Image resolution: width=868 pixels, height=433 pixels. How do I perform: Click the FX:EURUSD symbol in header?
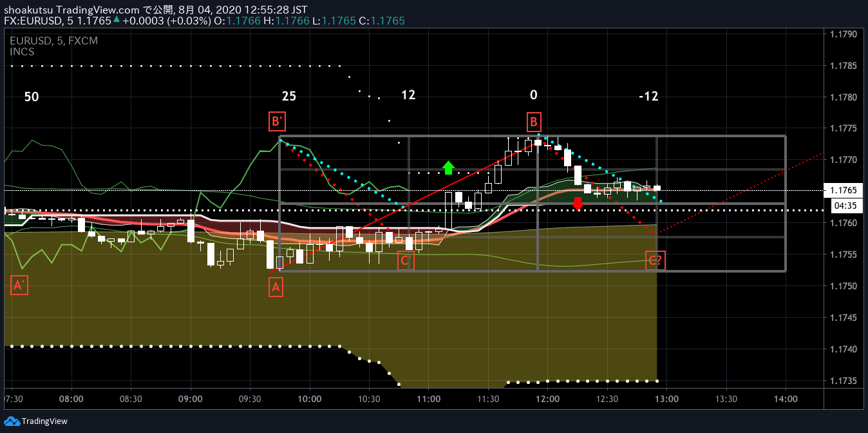[x=34, y=21]
